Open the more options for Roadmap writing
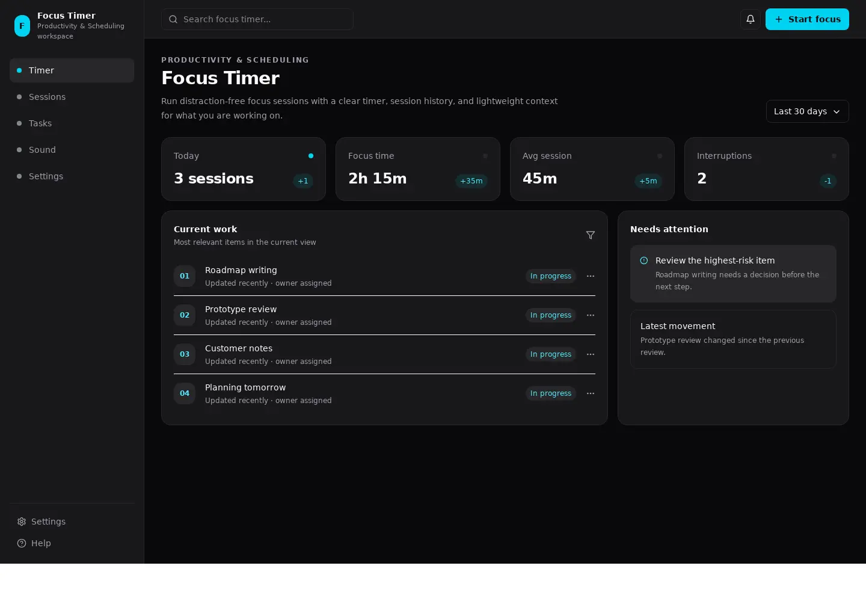 click(591, 276)
